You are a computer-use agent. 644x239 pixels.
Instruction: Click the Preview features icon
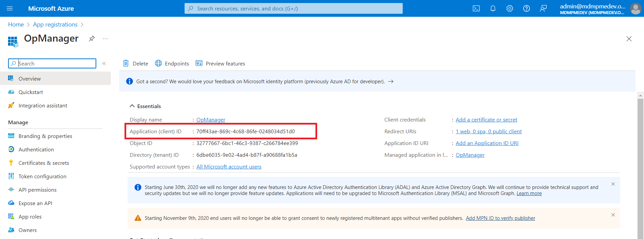coord(199,63)
